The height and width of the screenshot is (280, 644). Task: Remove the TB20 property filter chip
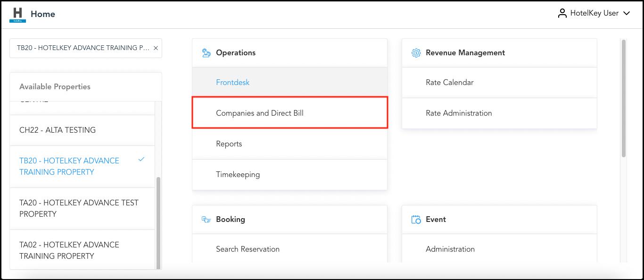(156, 48)
